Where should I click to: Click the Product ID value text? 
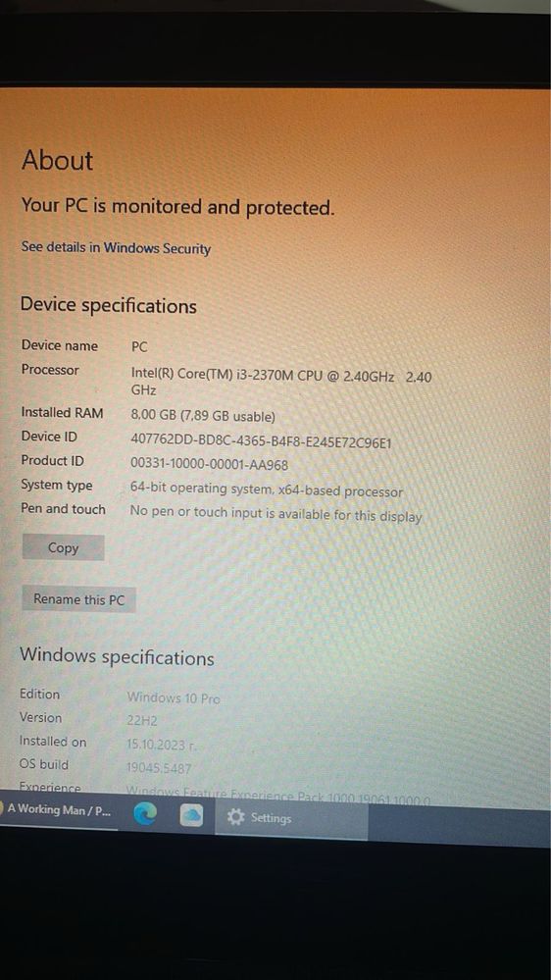tap(209, 464)
